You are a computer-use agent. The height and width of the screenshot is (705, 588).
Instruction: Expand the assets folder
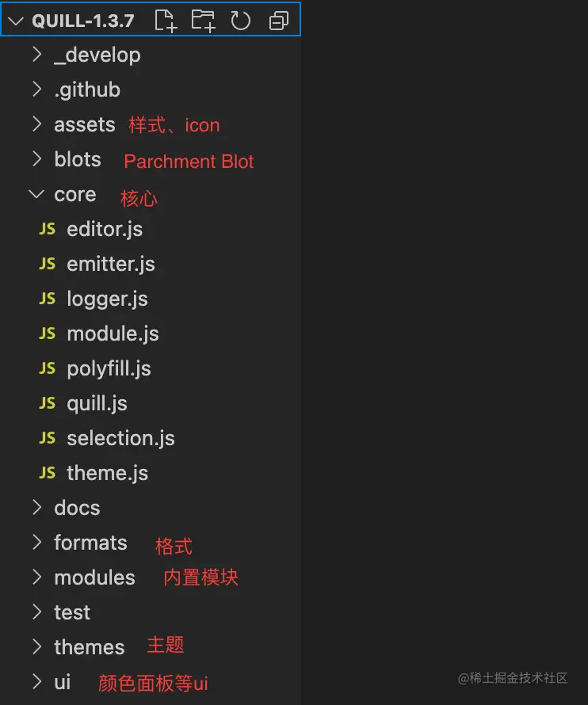(x=36, y=124)
